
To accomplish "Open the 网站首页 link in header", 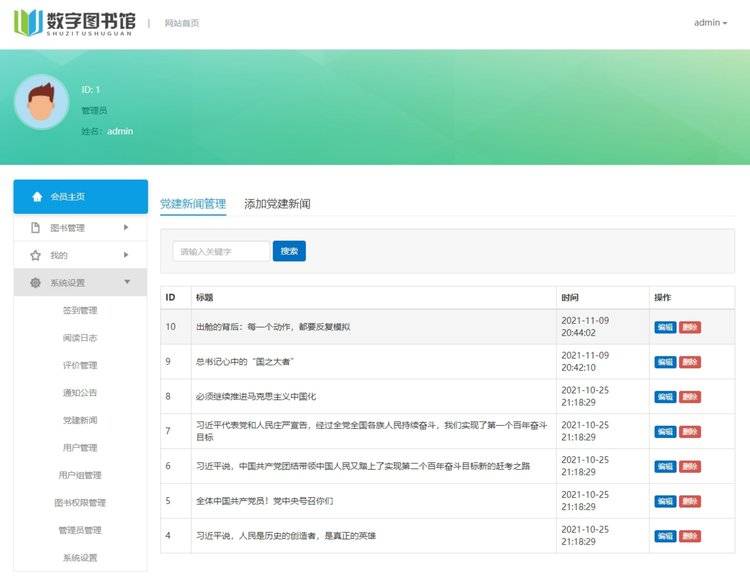I will [182, 23].
